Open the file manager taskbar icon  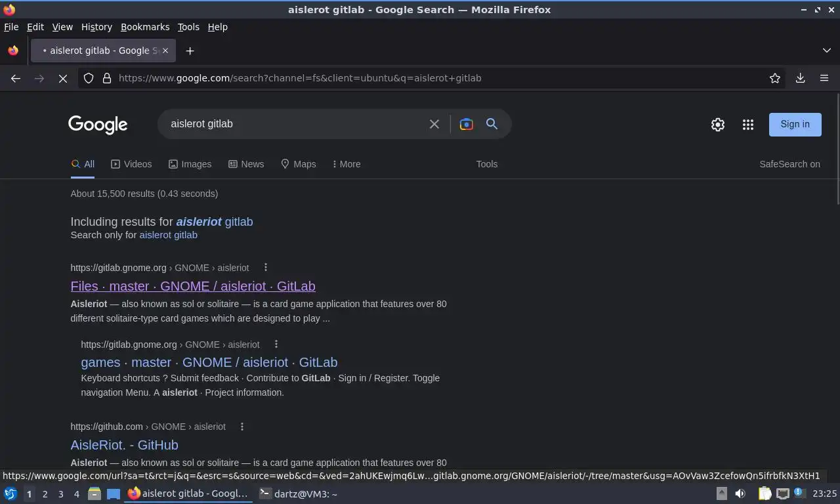(94, 493)
